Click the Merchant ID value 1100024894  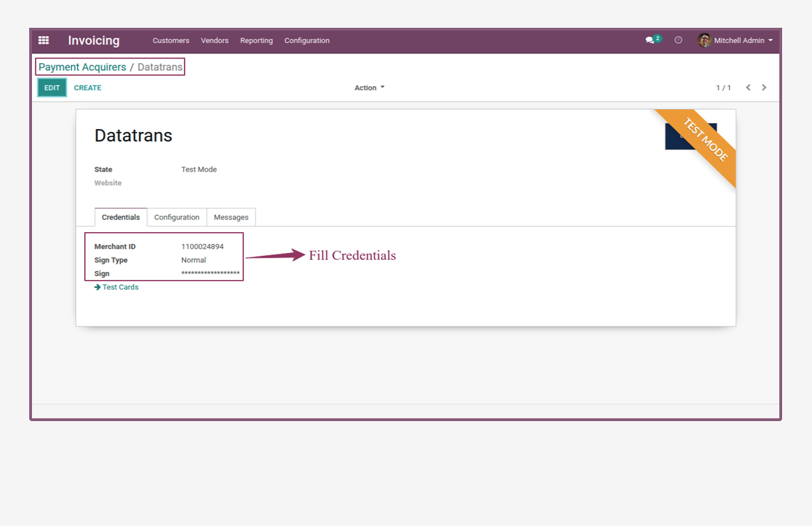click(202, 247)
